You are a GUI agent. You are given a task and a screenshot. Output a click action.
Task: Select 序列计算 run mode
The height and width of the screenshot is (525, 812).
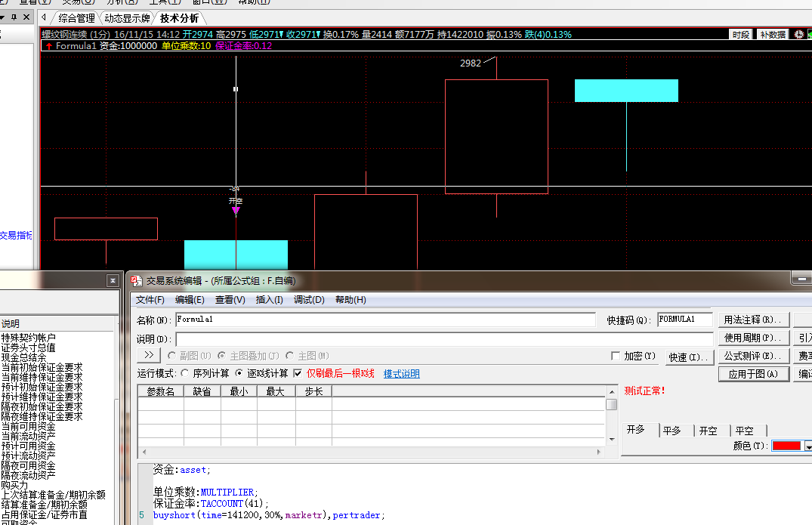[185, 373]
